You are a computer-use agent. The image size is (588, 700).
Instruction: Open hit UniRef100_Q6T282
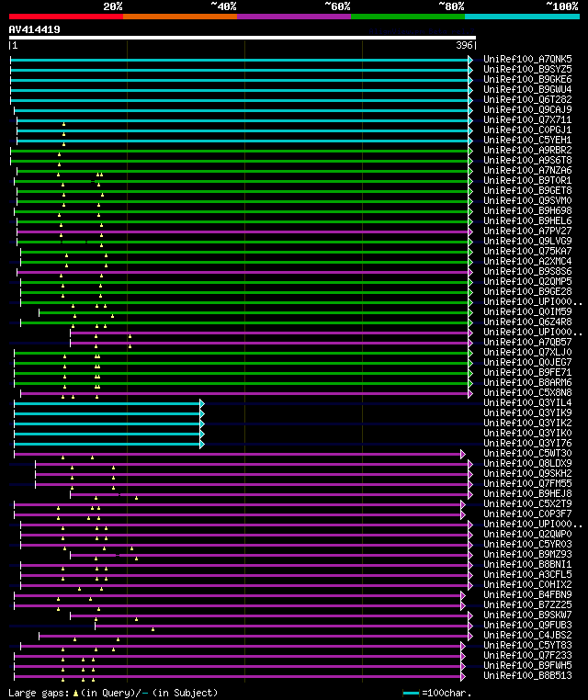tap(527, 99)
